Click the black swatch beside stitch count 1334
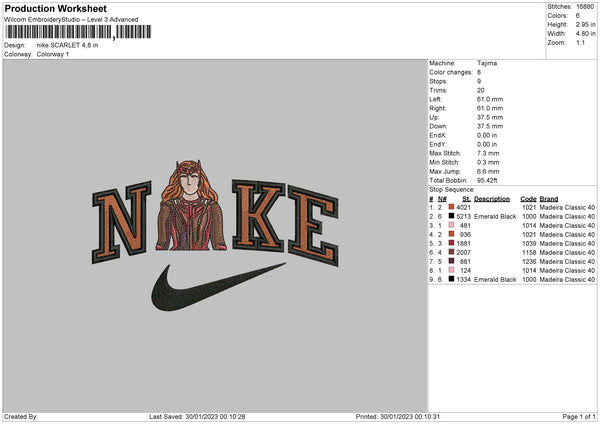This screenshot has width=600, height=424. [x=452, y=279]
